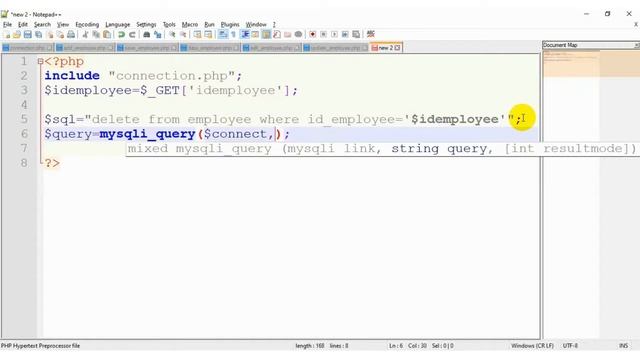This screenshot has width=640, height=360.
Task: Click the ABC spell check toolbar icon
Action: pos(371,35)
